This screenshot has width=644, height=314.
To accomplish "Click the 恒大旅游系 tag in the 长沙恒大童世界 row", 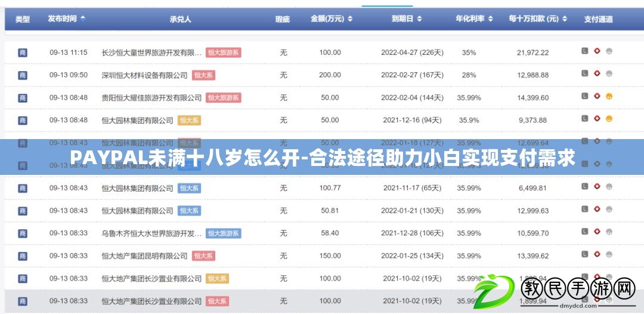I will [x=224, y=53].
